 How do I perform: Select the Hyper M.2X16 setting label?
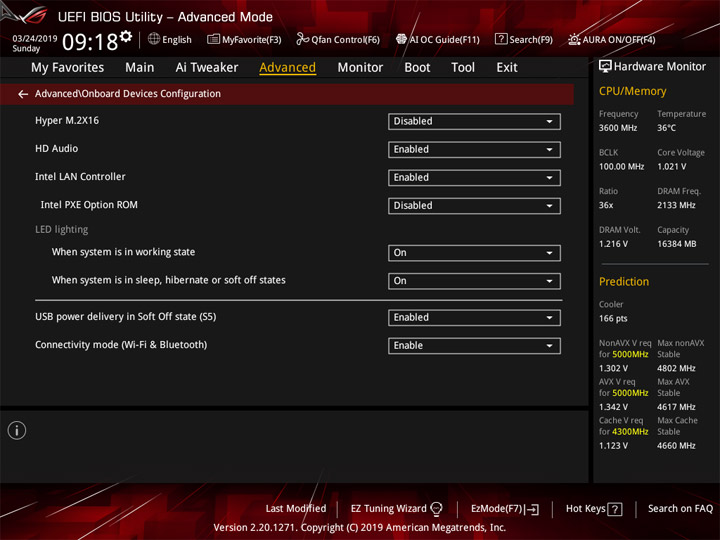[67, 120]
